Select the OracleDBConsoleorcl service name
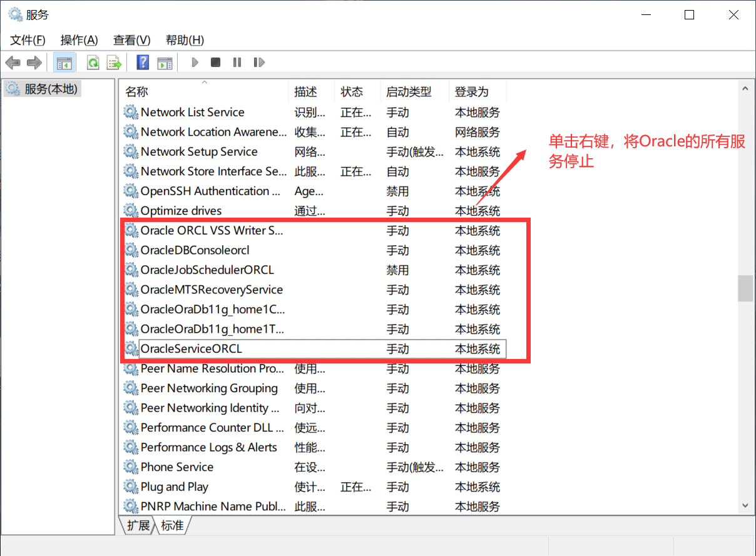The image size is (756, 556). click(x=195, y=250)
